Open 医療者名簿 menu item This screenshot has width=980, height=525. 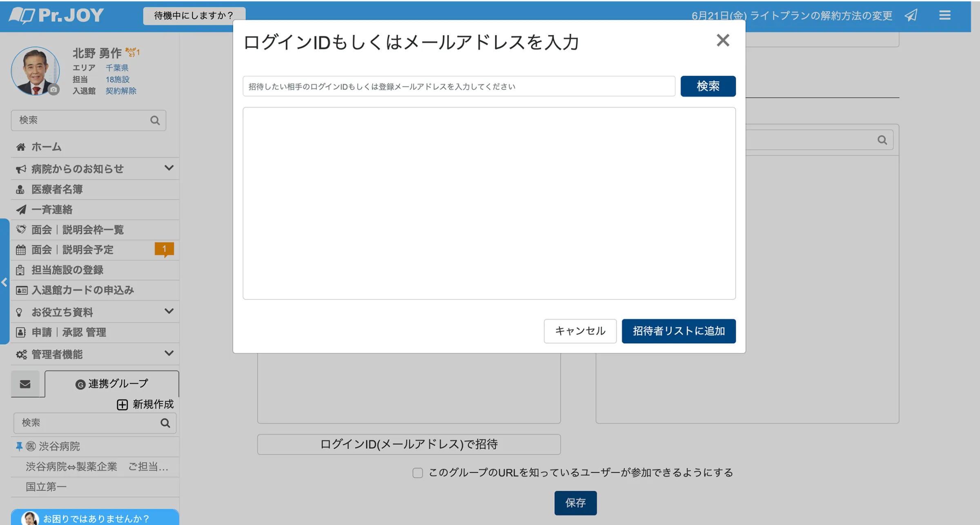point(57,189)
